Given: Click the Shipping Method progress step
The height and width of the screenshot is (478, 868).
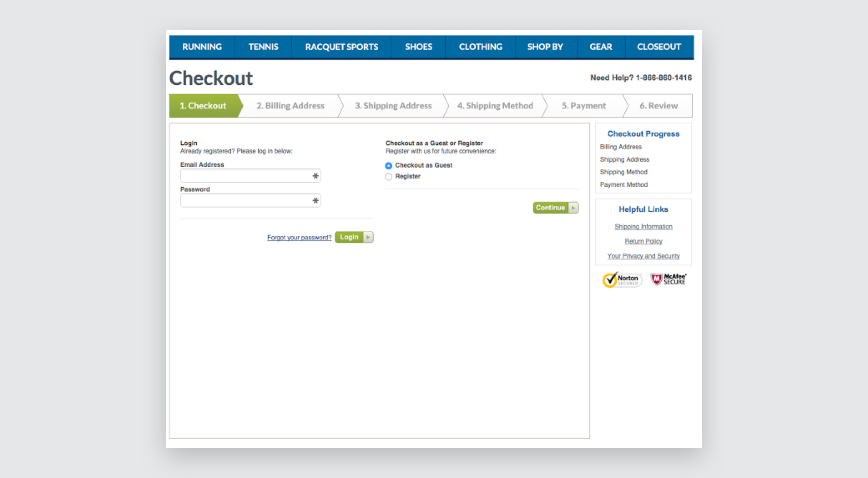Looking at the screenshot, I should tap(623, 172).
